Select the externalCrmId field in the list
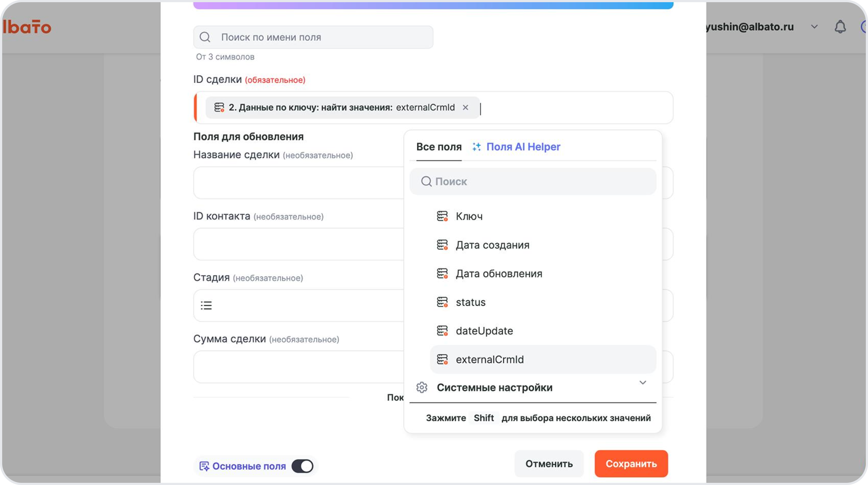This screenshot has width=868, height=485. point(543,360)
